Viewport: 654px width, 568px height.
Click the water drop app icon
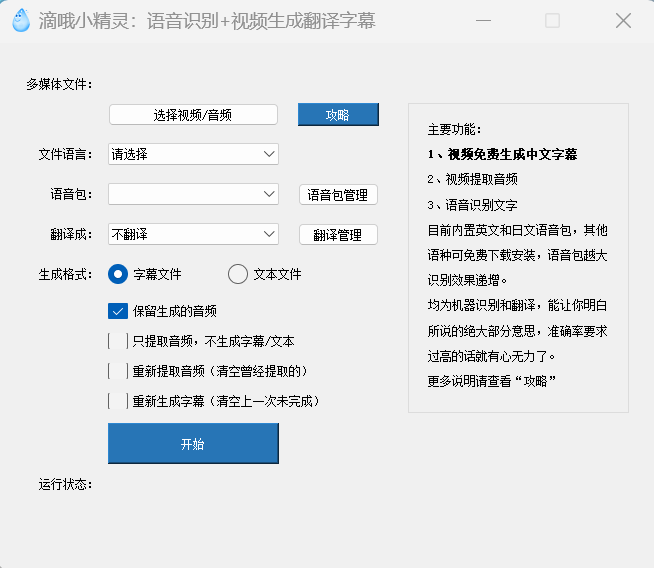click(21, 20)
